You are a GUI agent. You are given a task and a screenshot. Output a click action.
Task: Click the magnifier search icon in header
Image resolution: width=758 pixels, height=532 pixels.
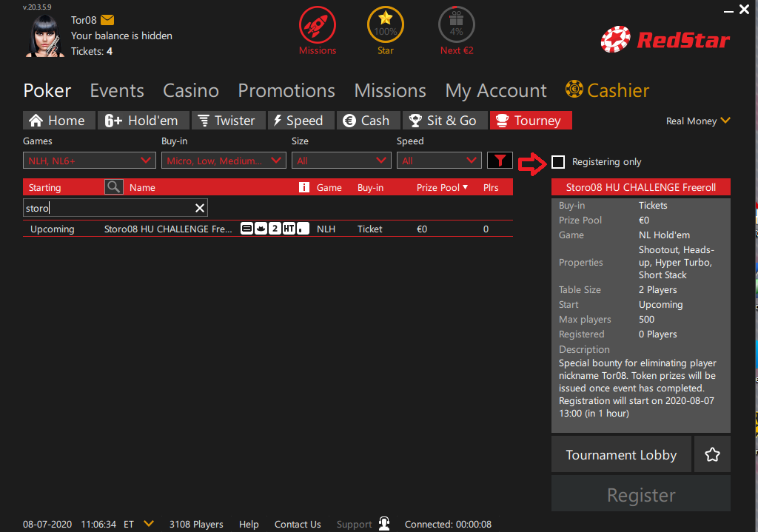coord(113,187)
